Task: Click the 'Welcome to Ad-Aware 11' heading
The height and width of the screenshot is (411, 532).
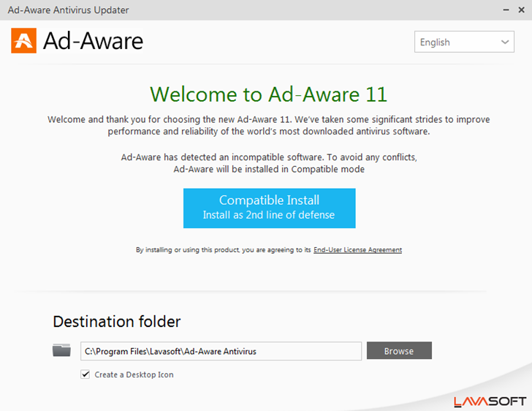Action: pos(268,94)
